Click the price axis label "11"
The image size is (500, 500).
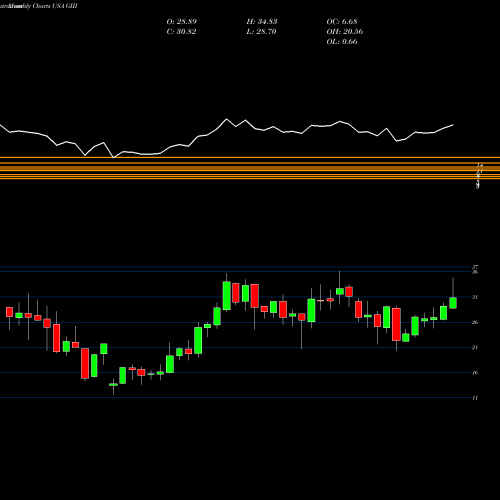(475, 398)
